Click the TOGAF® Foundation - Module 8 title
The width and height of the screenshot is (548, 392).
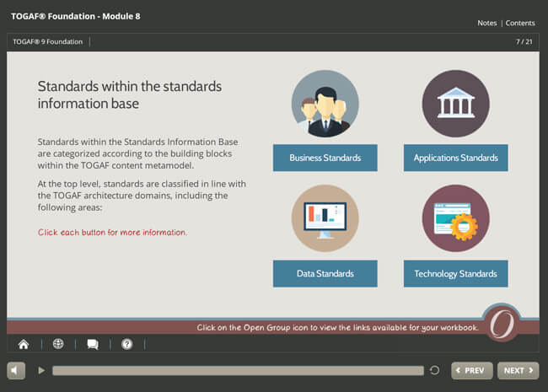[76, 16]
